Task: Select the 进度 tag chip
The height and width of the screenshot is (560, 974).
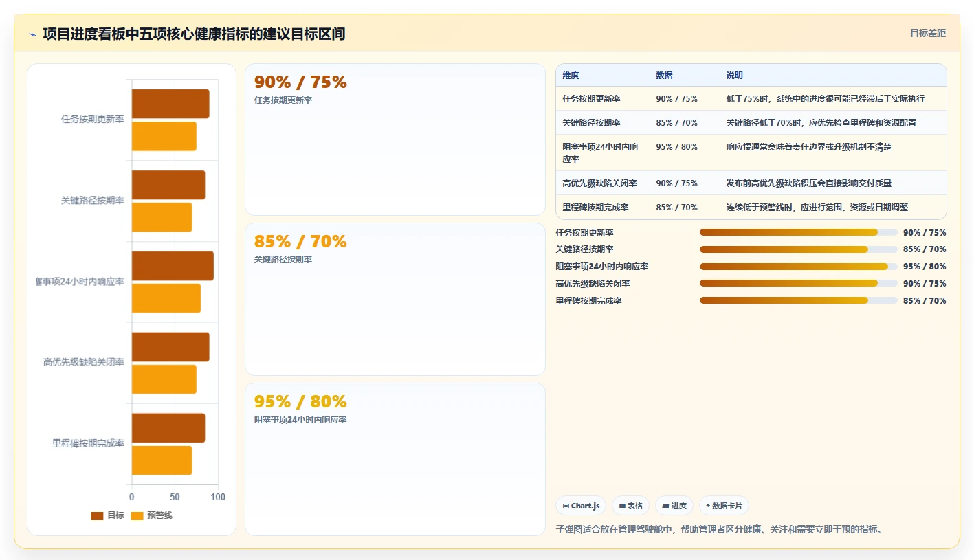Action: click(674, 506)
